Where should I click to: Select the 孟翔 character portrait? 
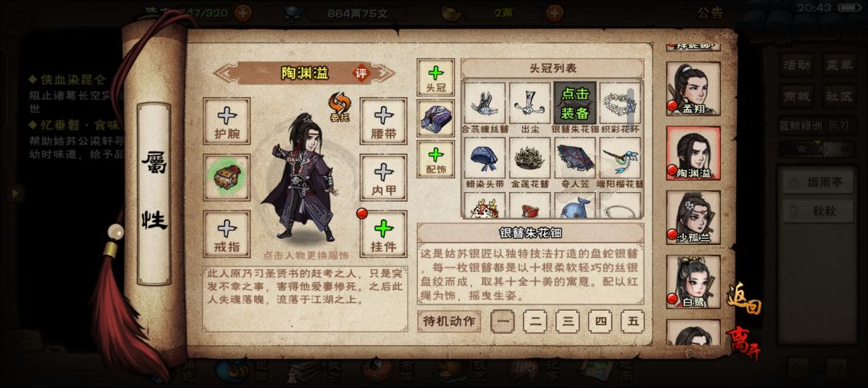pos(693,88)
